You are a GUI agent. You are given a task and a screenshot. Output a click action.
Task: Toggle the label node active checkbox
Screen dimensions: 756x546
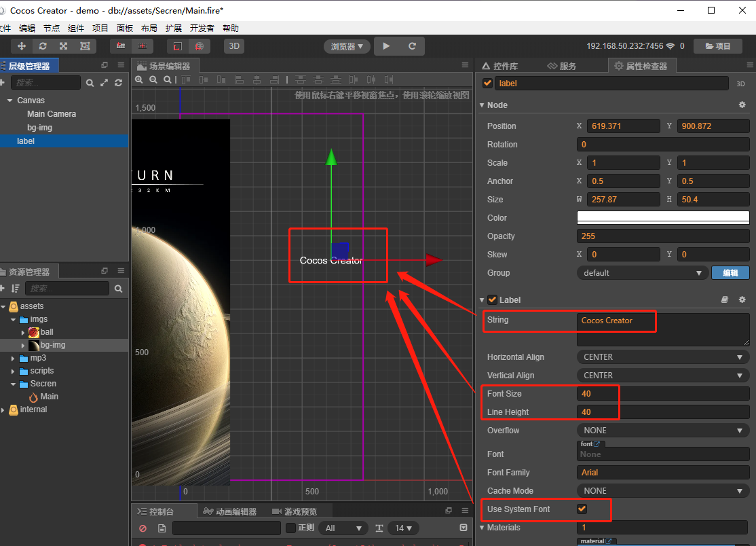[487, 83]
